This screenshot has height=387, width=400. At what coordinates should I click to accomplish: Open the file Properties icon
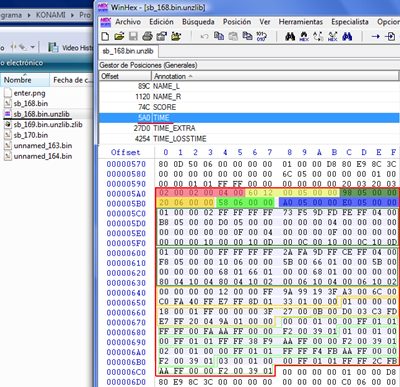pyautogui.click(x=162, y=36)
